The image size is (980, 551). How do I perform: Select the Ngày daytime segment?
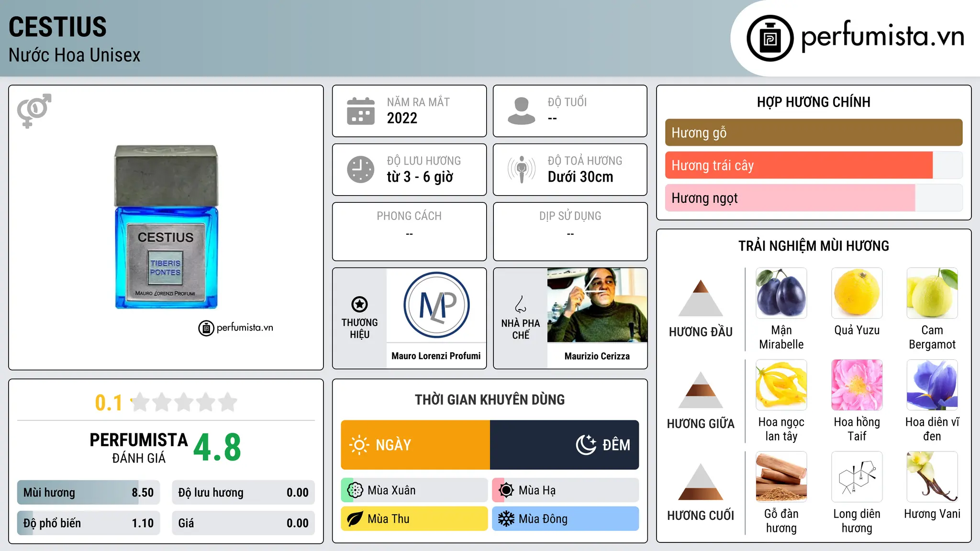(415, 445)
